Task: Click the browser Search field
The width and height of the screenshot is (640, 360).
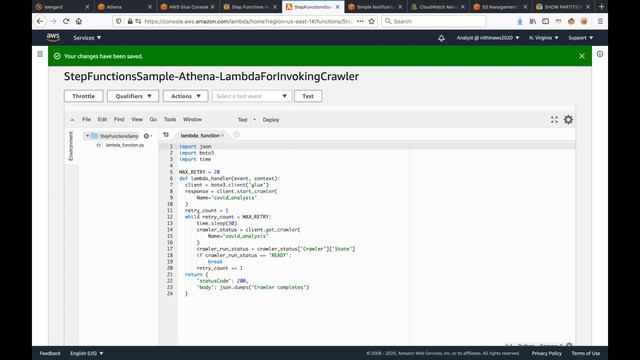Action: point(433,21)
